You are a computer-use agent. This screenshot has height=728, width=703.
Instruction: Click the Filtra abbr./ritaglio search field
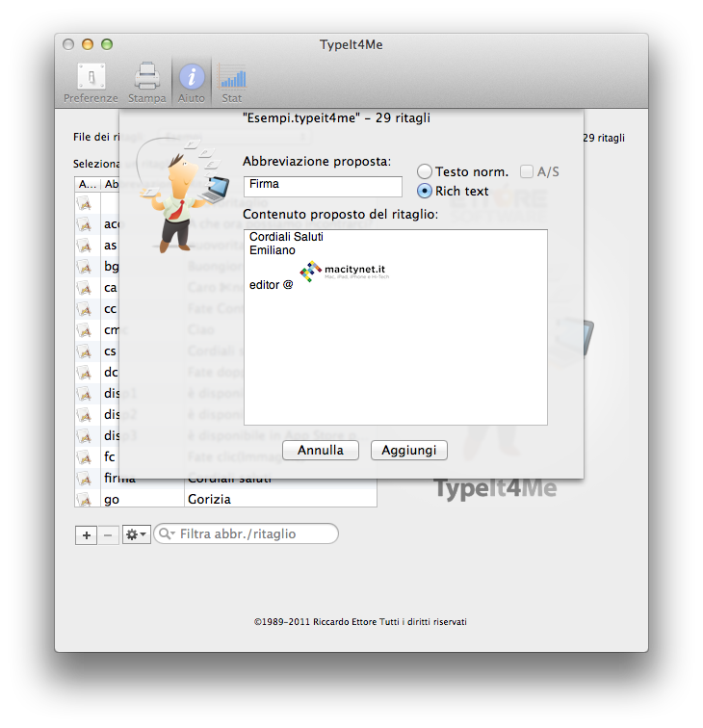pos(247,533)
